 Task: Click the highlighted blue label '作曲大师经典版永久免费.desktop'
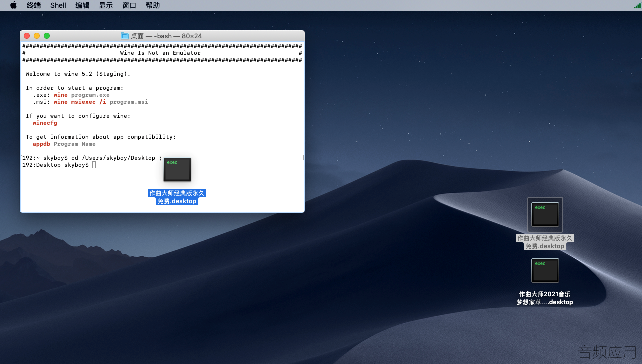[177, 197]
